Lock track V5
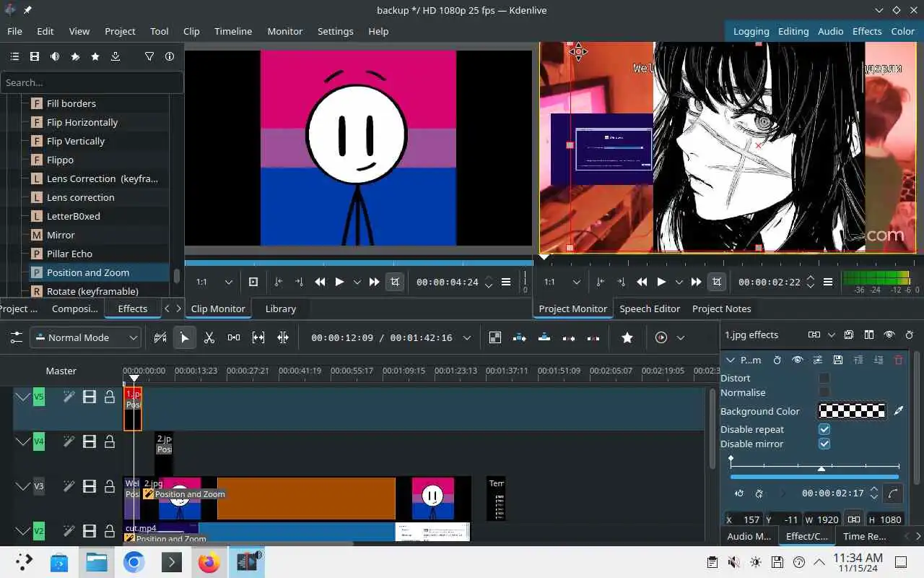924x578 pixels. (x=110, y=397)
